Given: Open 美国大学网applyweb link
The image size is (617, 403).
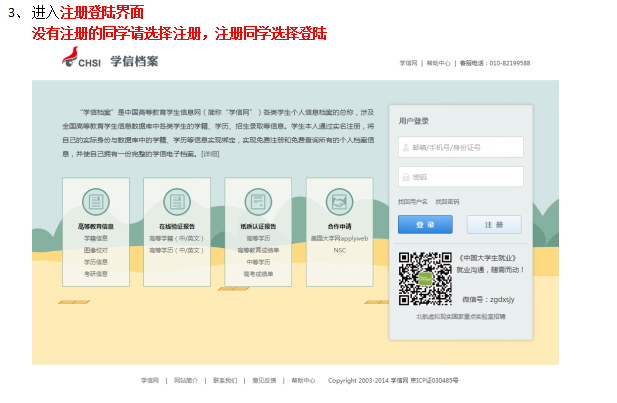Looking at the screenshot, I should pos(339,239).
